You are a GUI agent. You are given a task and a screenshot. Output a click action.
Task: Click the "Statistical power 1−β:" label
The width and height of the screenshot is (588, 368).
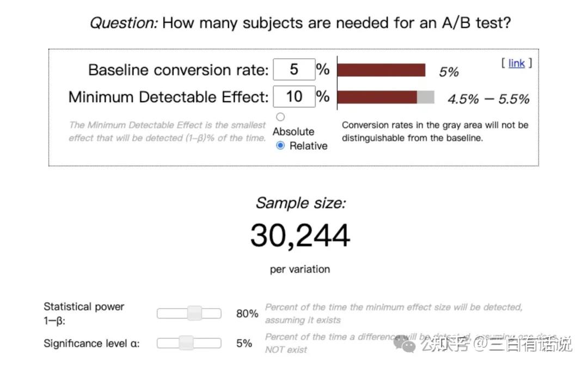click(x=84, y=314)
